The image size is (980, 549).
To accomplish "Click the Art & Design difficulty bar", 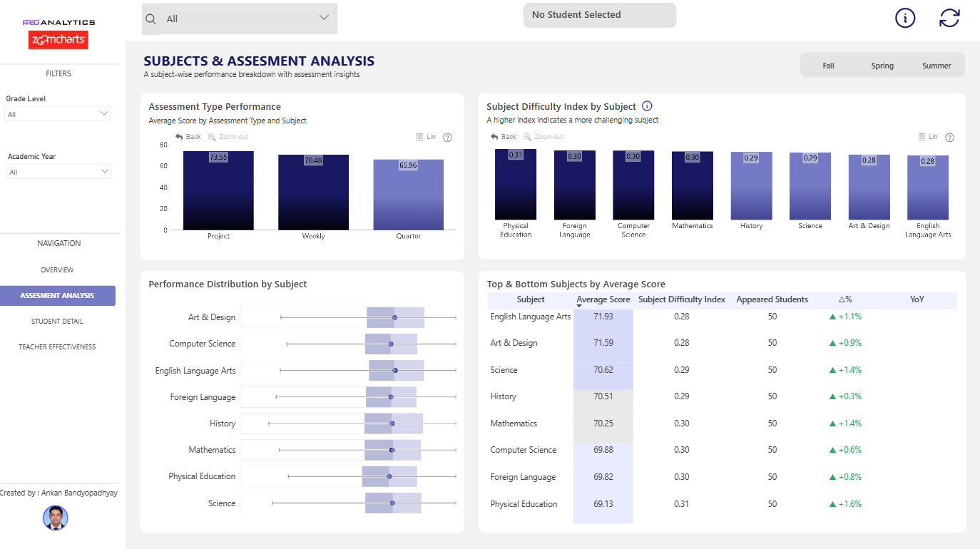I will click(x=869, y=187).
